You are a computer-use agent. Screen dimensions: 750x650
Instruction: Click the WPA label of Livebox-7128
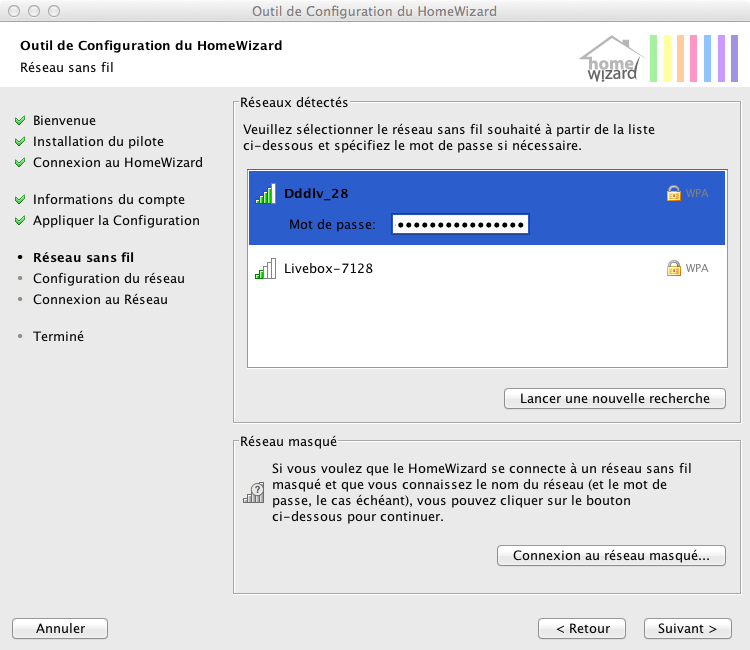pos(697,268)
